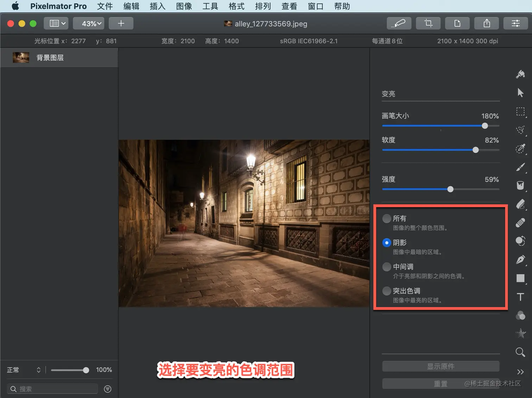Select the 阴影 shadows radio button
The image size is (532, 398).
(x=387, y=243)
